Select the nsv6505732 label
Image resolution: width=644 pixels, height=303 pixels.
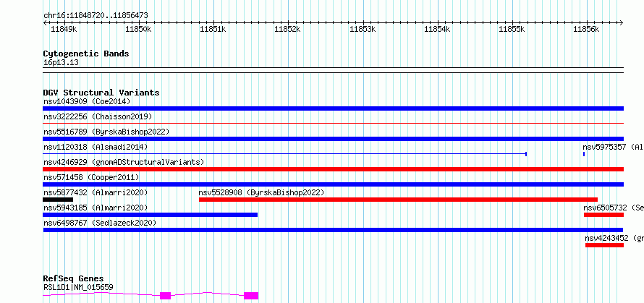(614, 208)
